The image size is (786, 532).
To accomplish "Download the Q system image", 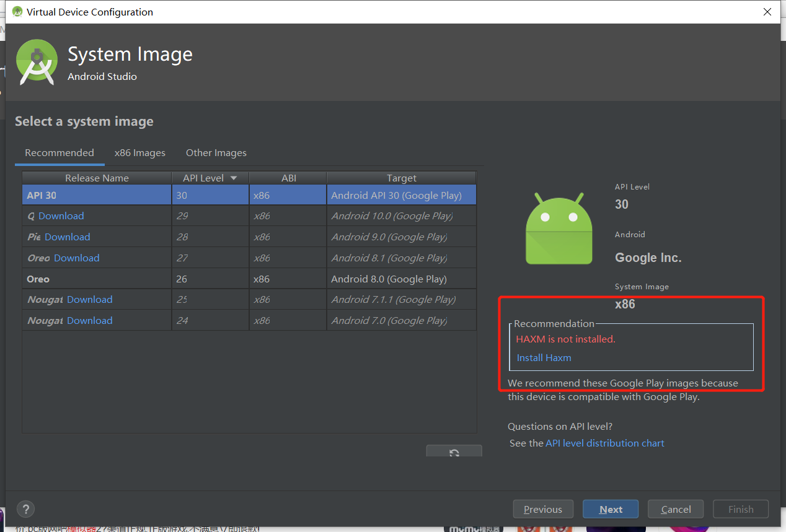I will click(x=61, y=216).
